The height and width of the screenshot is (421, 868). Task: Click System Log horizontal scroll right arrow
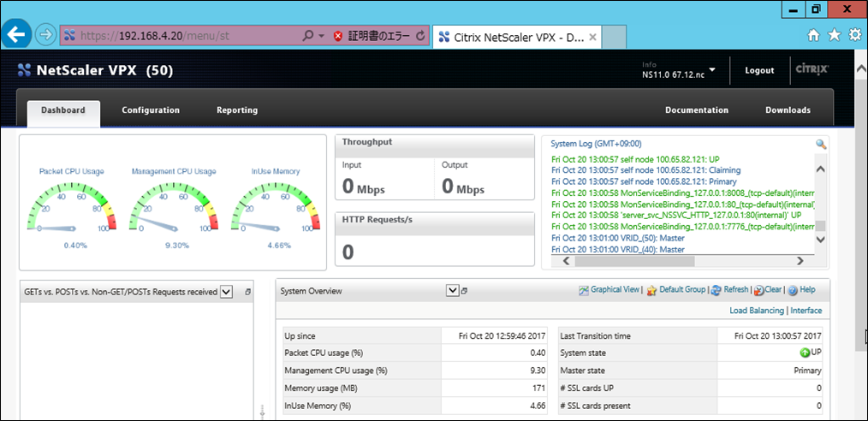(800, 261)
